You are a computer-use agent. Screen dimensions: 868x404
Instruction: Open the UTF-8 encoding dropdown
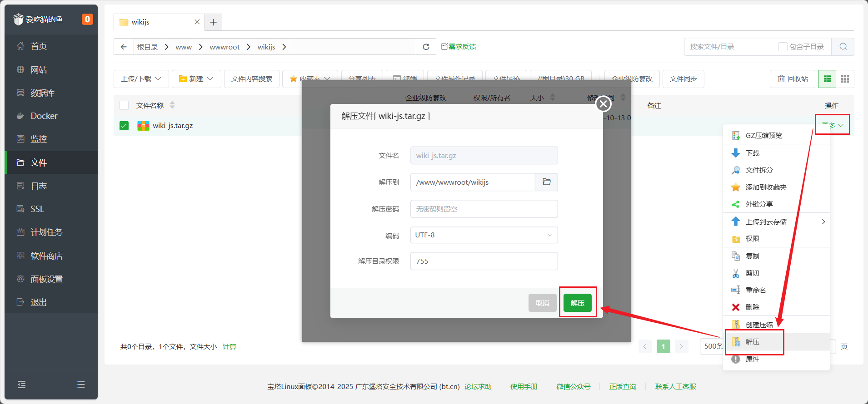484,235
